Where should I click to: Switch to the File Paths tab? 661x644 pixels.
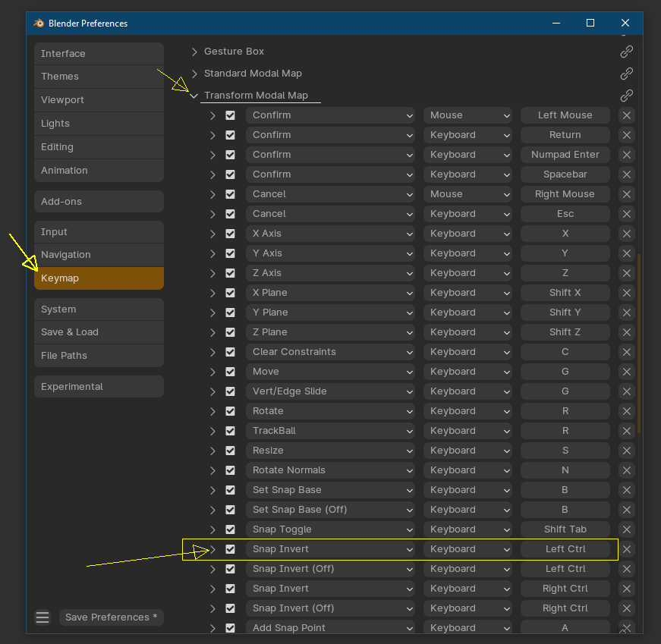tap(99, 355)
